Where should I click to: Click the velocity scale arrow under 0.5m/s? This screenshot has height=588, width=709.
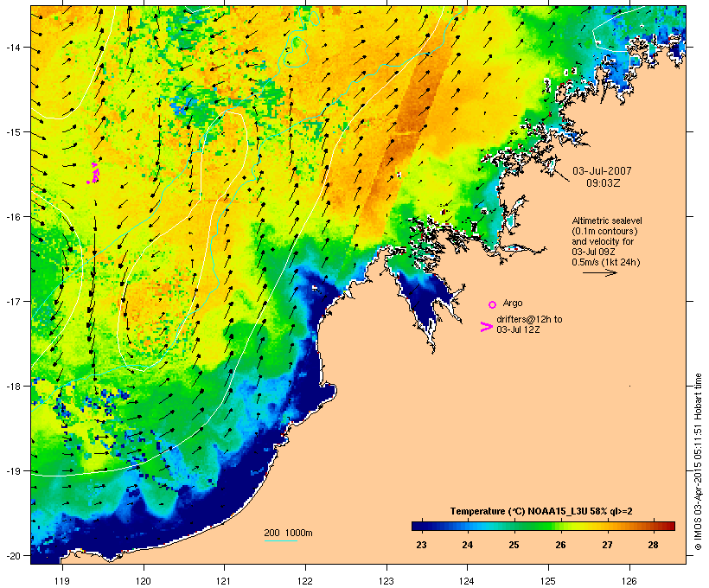599,272
